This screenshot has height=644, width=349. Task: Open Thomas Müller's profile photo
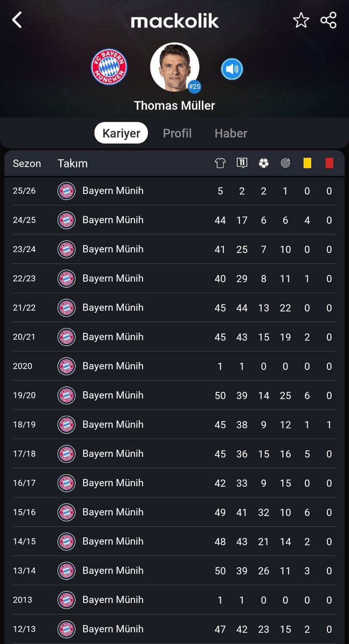pos(174,67)
